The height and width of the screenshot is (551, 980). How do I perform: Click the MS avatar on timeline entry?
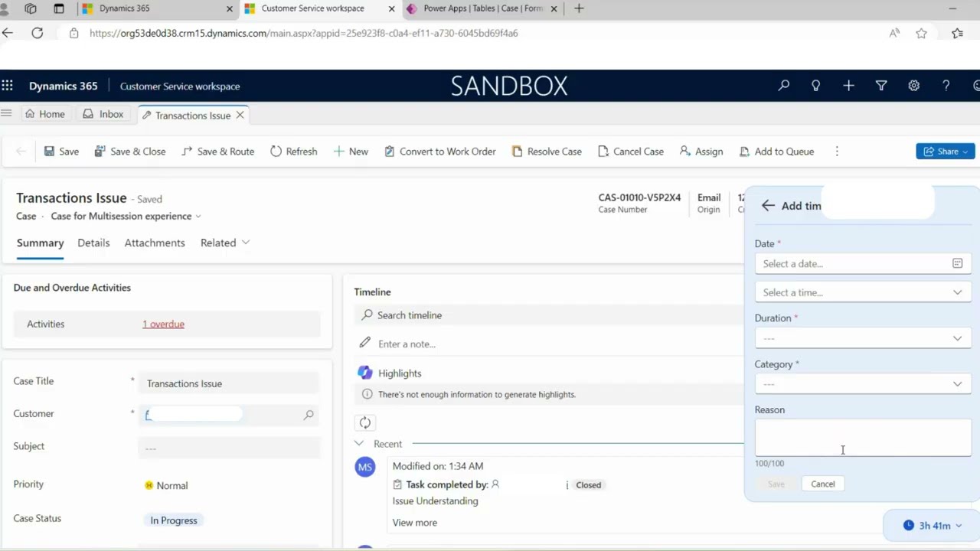click(364, 467)
